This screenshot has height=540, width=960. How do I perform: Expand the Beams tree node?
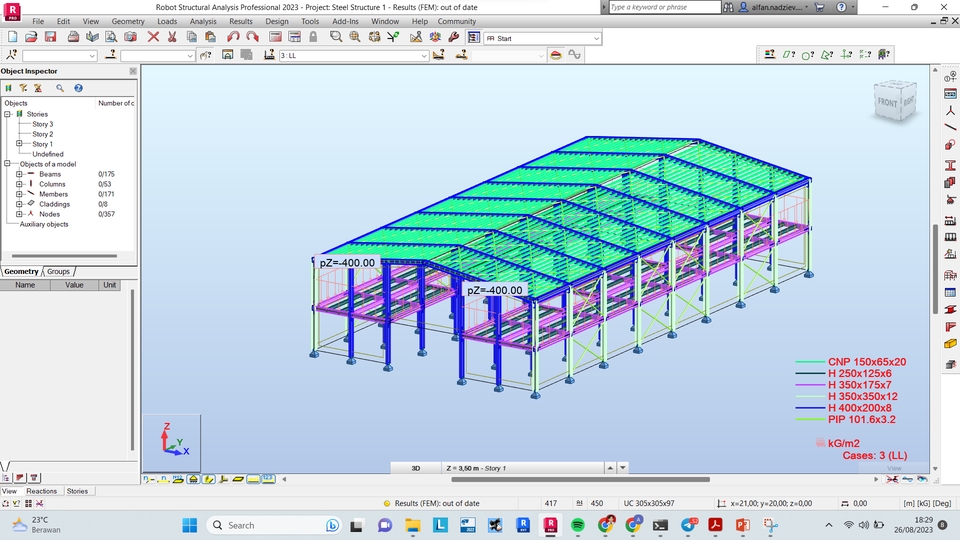[x=19, y=174]
